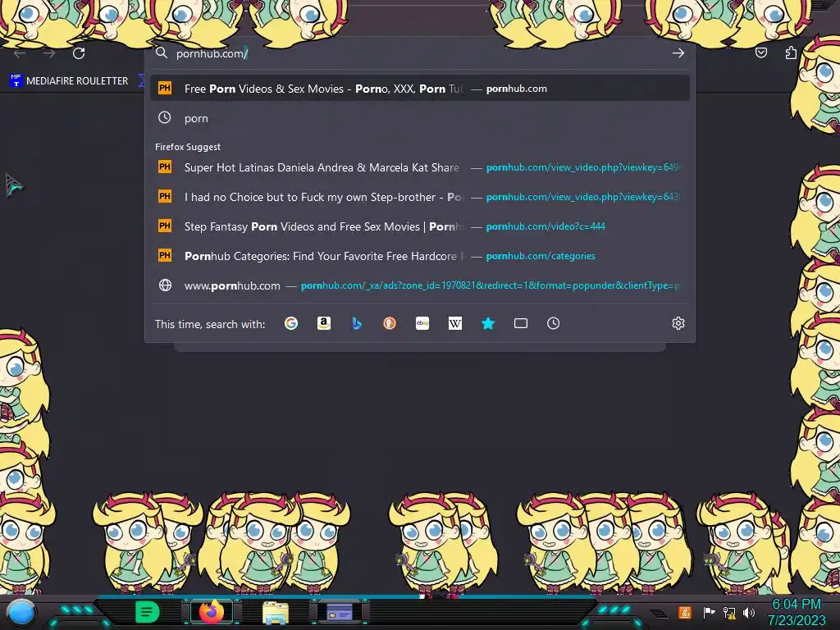
Task: Open the volume speaker tray icon
Action: click(749, 612)
